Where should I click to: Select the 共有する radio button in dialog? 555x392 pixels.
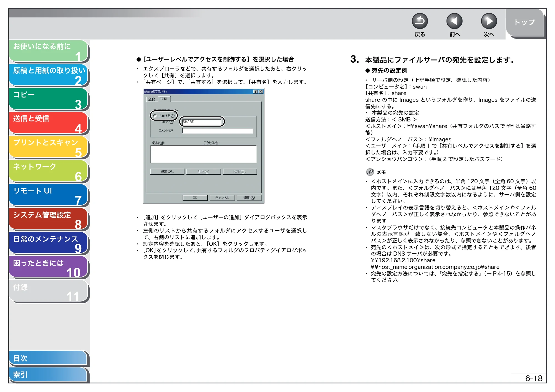click(x=155, y=116)
